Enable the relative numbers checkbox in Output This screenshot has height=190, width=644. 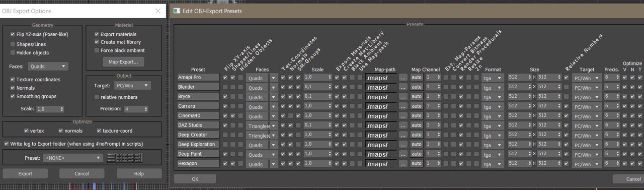tap(97, 97)
